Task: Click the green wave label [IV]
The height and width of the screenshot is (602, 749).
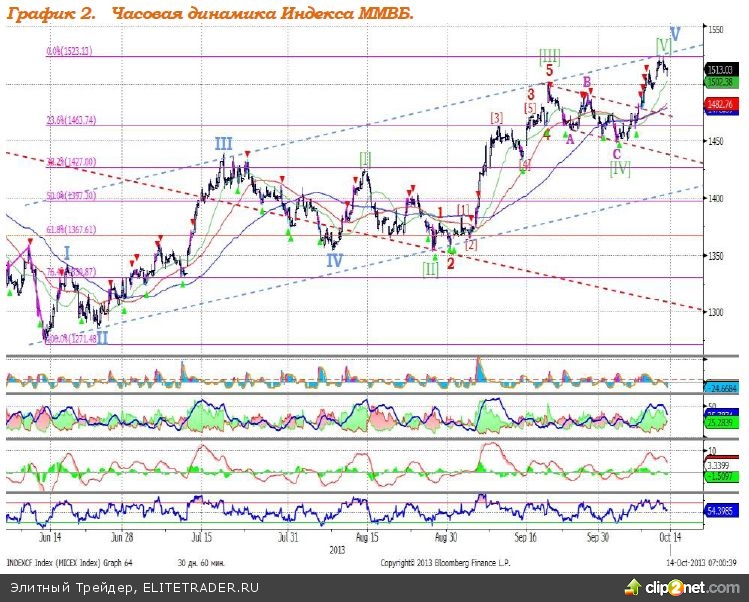Action: tap(620, 168)
